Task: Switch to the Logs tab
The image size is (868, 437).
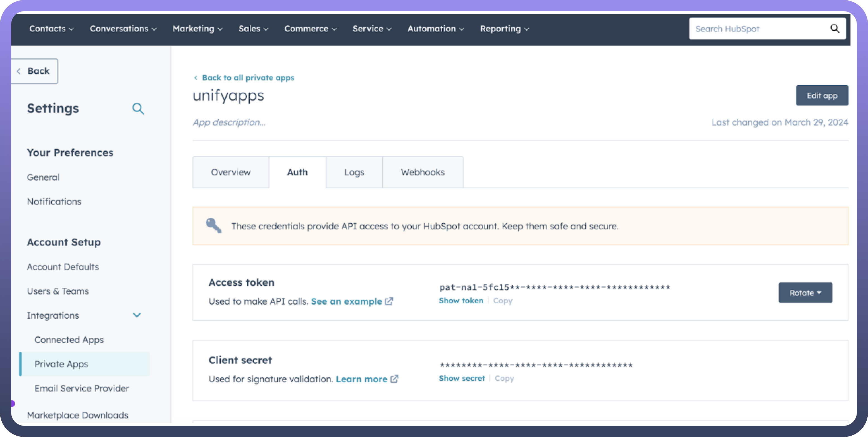Action: pos(354,172)
